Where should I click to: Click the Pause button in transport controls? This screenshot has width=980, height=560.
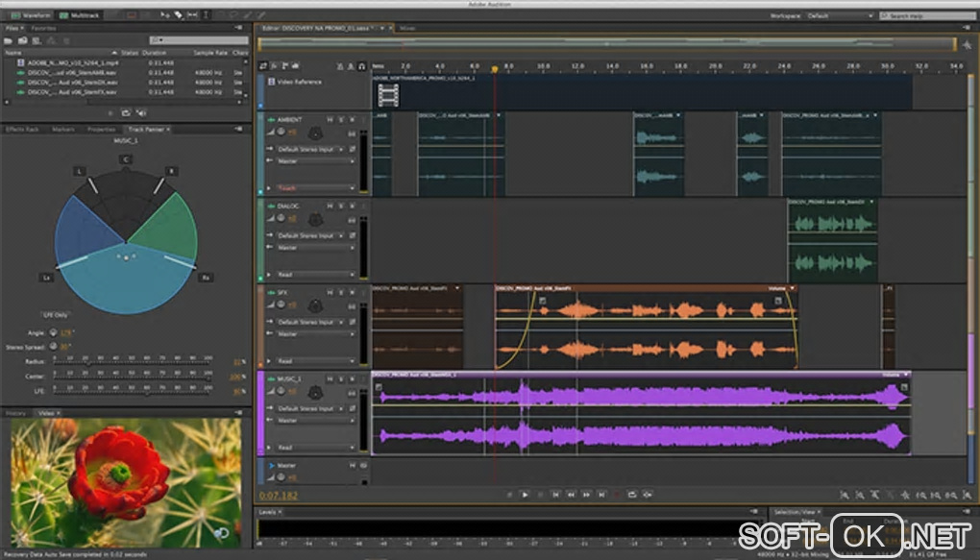pyautogui.click(x=539, y=495)
